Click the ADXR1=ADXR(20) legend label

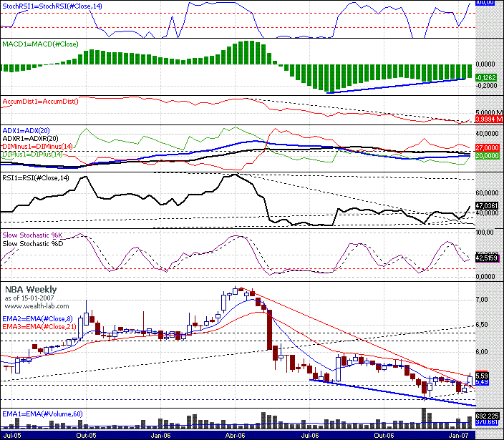(30, 138)
